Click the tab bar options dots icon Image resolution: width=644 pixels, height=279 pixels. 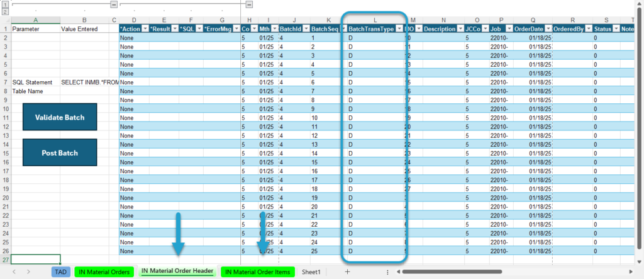pos(387,272)
